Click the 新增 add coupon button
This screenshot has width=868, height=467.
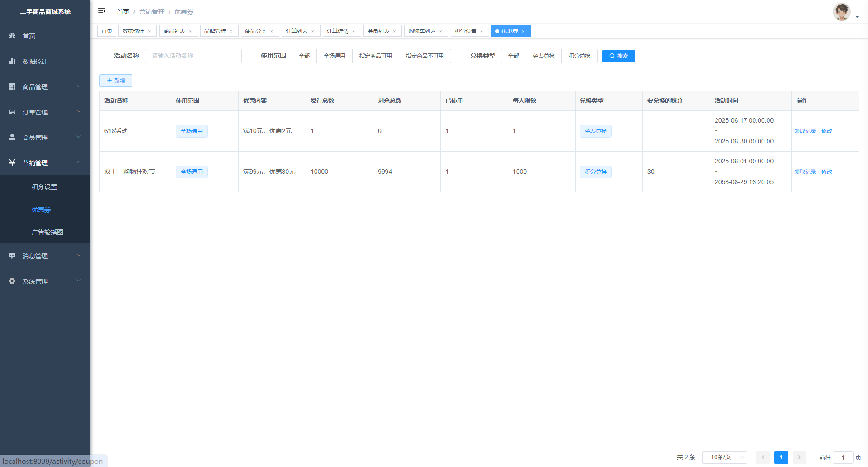click(116, 81)
